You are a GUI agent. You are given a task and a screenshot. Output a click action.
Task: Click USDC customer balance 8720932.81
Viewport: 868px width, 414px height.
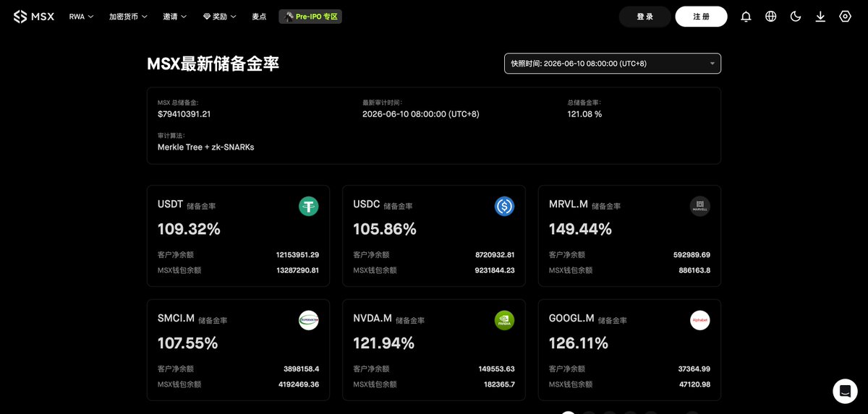point(495,255)
